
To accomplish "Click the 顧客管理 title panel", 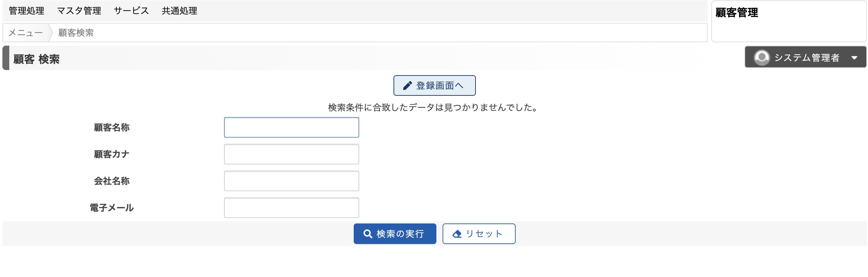I will (789, 21).
